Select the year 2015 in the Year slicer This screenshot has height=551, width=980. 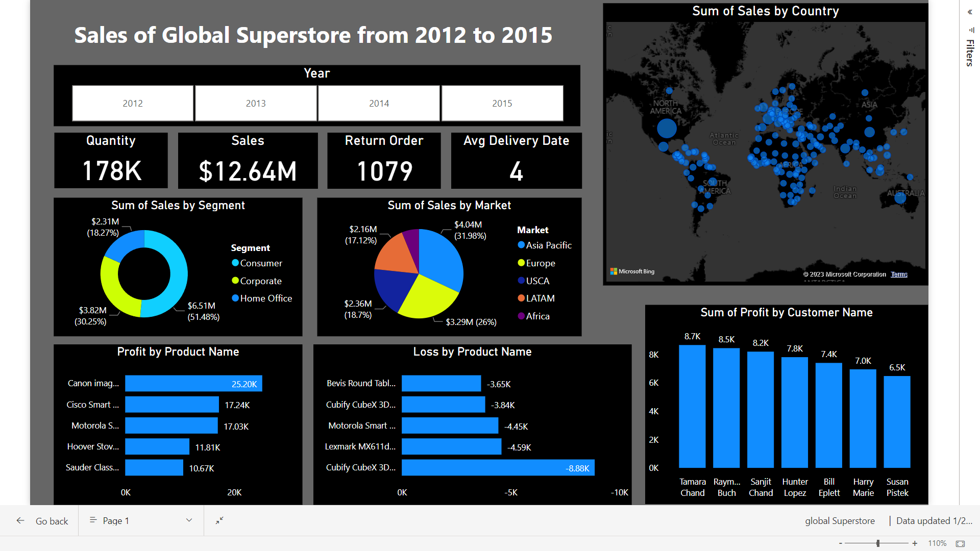[x=502, y=103]
